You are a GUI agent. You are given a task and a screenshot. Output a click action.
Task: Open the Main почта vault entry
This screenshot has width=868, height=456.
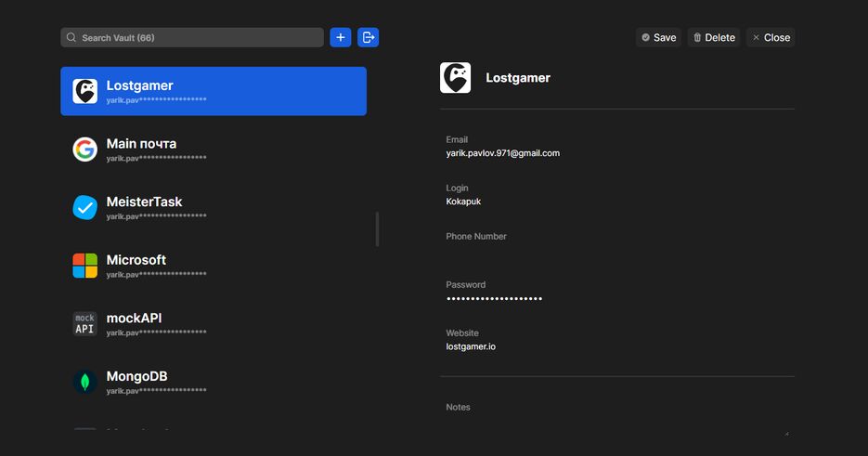[x=214, y=150]
